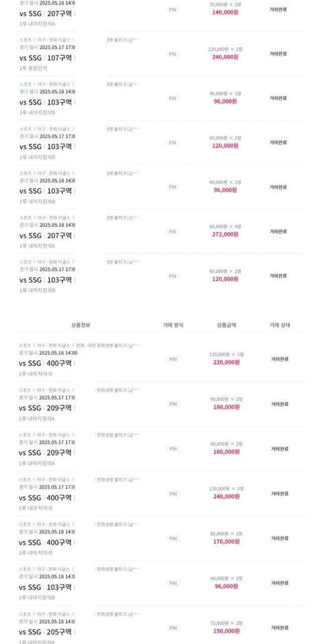
Task: Select the PIN badge beside 170,000원
Action: pos(173,538)
